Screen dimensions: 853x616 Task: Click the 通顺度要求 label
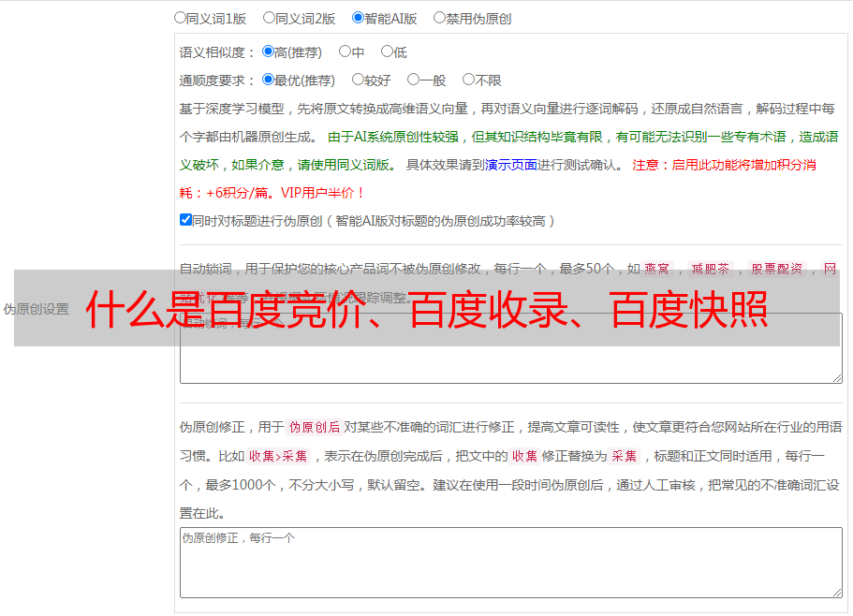point(217,81)
